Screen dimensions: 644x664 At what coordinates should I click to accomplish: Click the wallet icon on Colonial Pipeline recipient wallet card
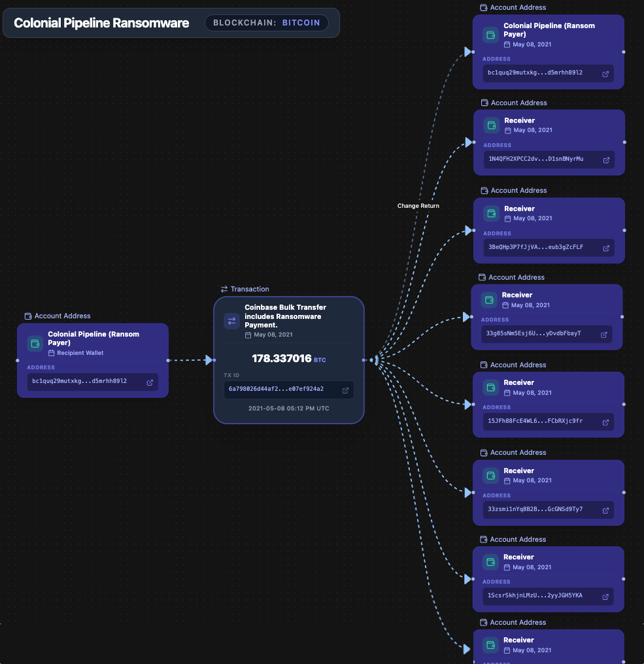click(x=34, y=343)
